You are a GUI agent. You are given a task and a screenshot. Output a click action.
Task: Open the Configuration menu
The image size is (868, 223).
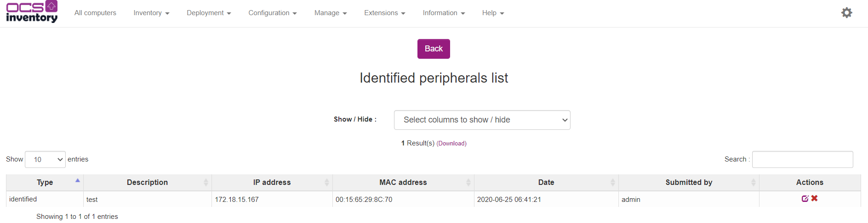pos(272,13)
